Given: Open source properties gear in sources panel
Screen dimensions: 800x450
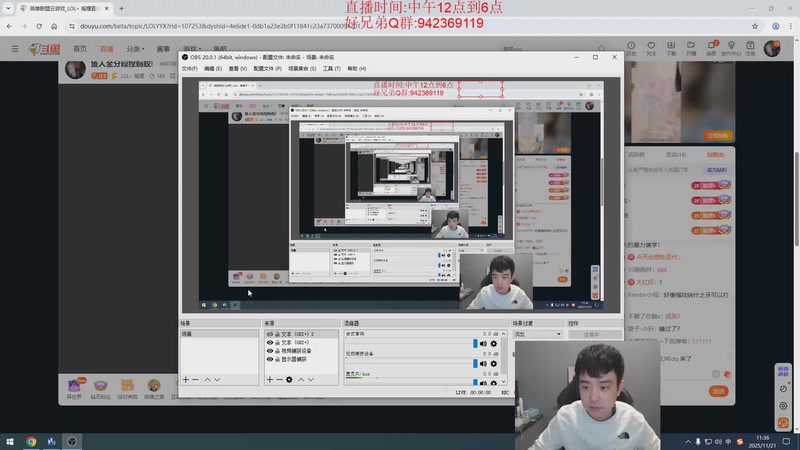Looking at the screenshot, I should tap(289, 380).
